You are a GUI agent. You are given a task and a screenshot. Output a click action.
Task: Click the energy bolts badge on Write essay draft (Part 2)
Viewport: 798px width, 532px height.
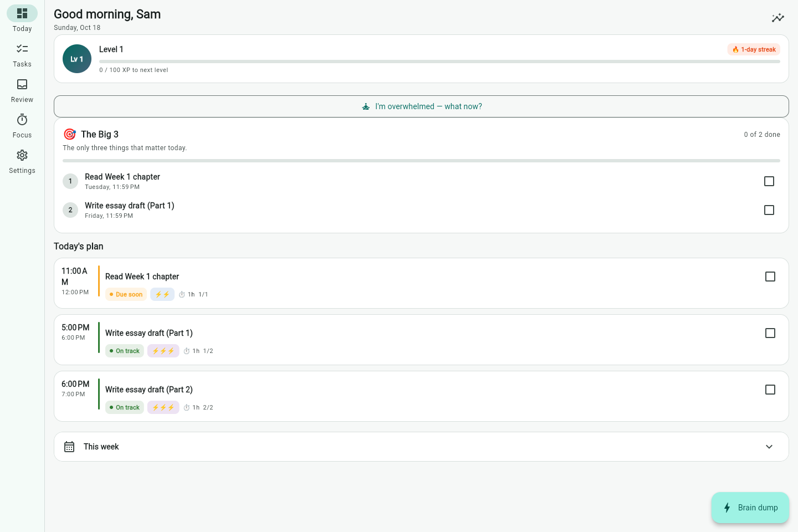(163, 407)
